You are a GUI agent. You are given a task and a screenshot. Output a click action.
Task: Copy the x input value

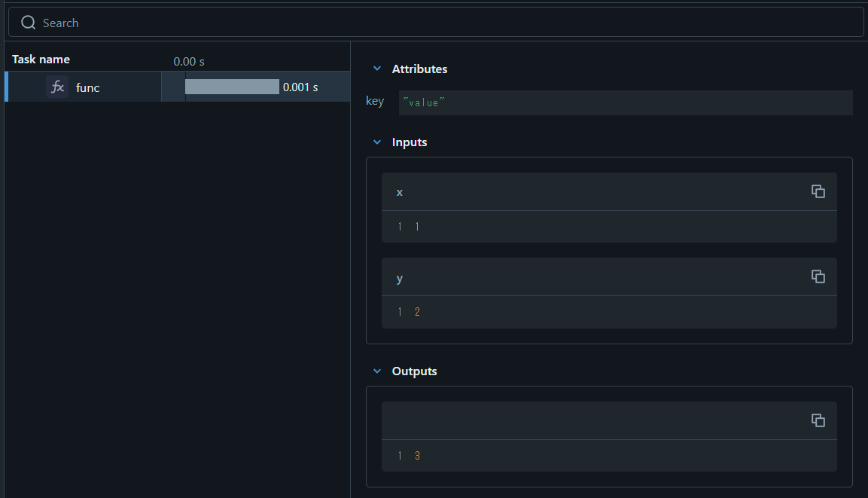click(818, 191)
